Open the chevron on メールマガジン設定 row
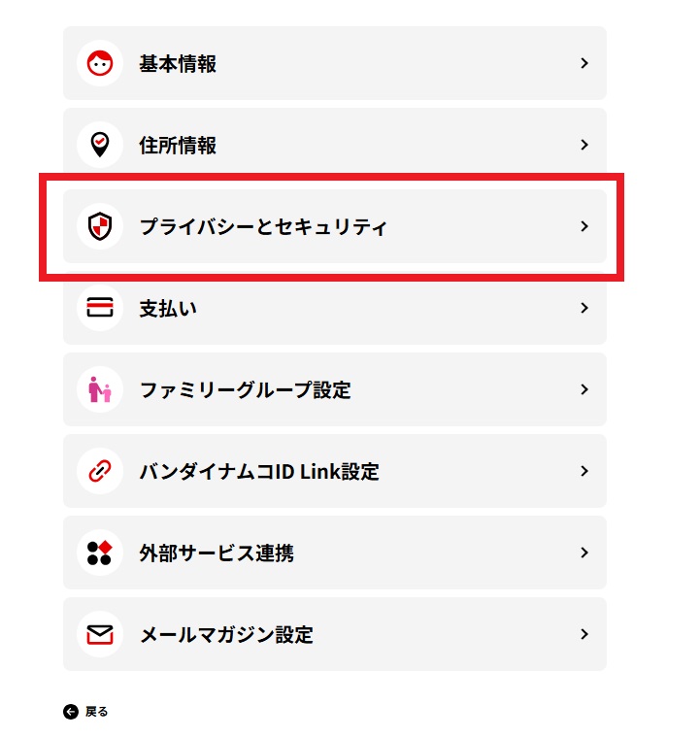The width and height of the screenshot is (700, 738). (x=584, y=634)
